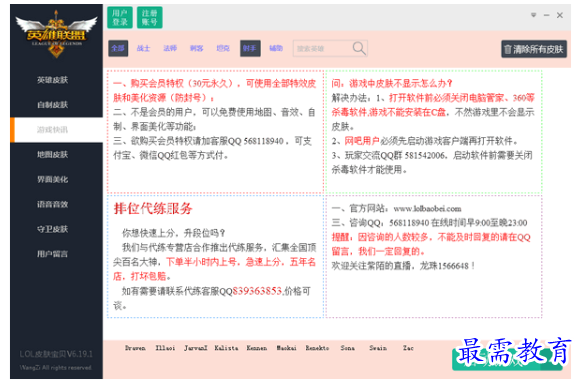Open 地图皮肤 in the sidebar
This screenshot has height=382, width=580.
(53, 155)
